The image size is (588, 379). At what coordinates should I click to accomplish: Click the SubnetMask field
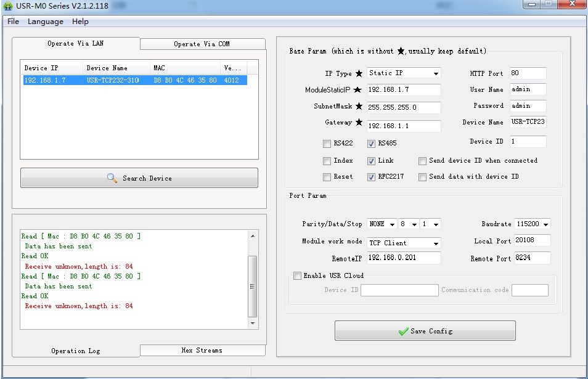(x=404, y=107)
